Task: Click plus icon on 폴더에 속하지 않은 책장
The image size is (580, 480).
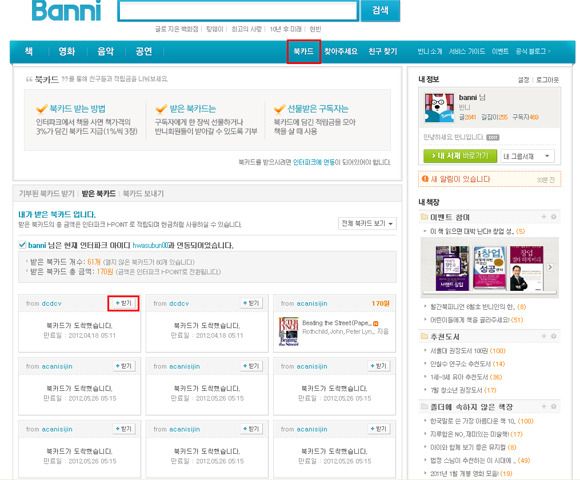Action: point(544,406)
